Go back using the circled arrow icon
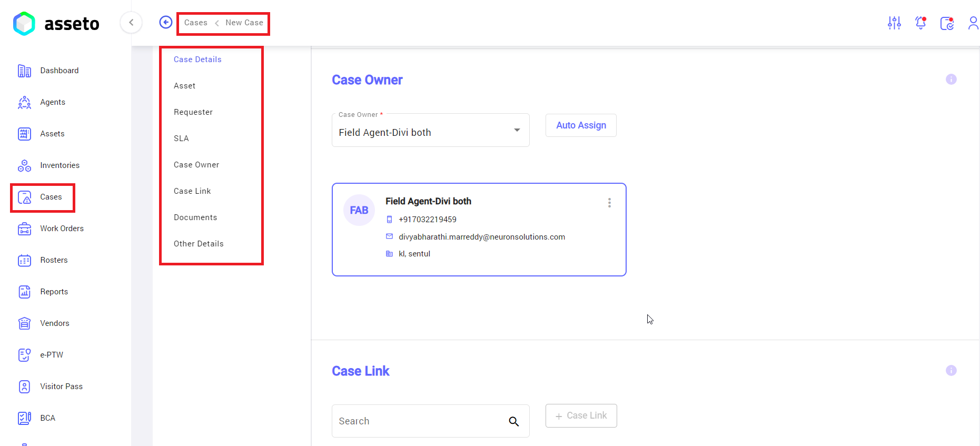This screenshot has width=980, height=446. pos(166,22)
